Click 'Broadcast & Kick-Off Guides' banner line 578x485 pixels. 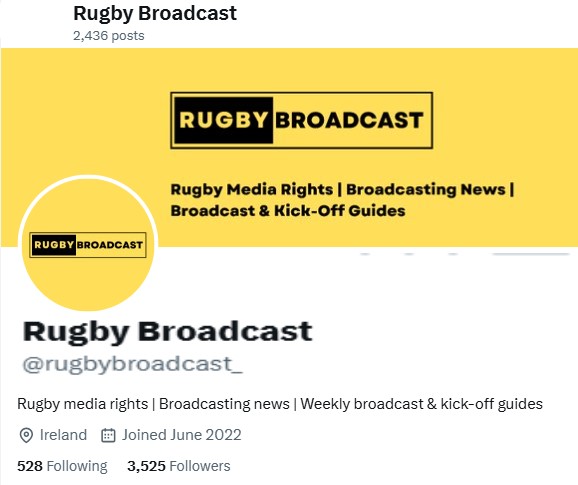click(x=288, y=211)
